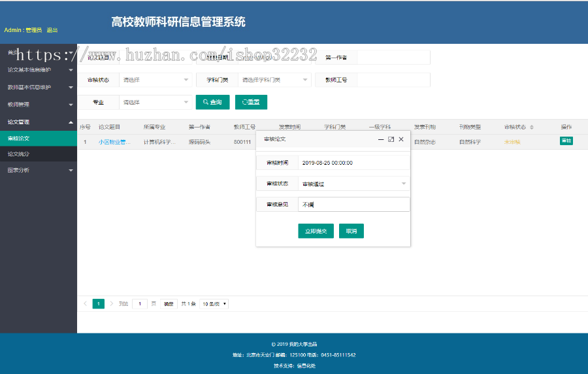Screen dimensions: 588x374
Task: Click the 计算机科学... major cell
Action: pos(159,142)
